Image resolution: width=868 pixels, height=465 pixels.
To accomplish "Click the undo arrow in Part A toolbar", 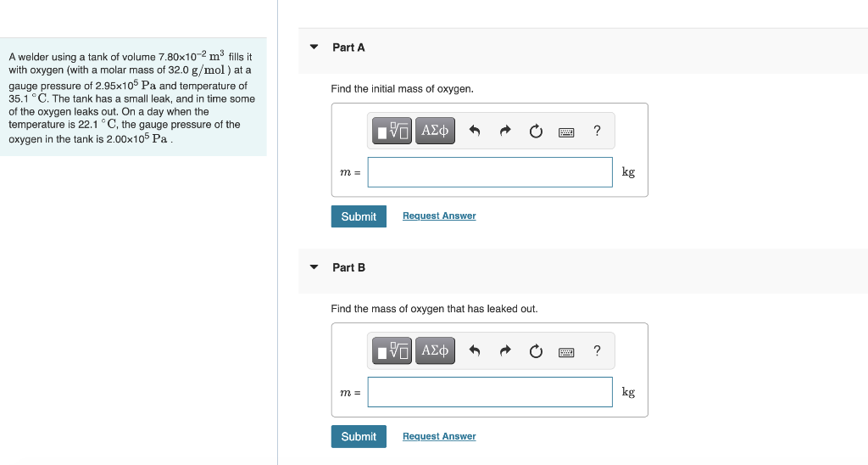I will [x=475, y=131].
